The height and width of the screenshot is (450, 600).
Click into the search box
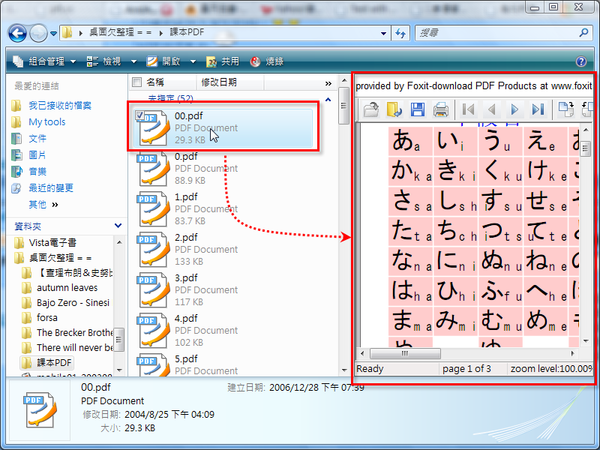pyautogui.click(x=496, y=33)
